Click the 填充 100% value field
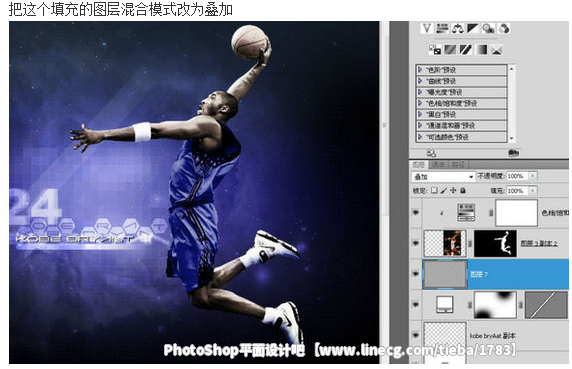The width and height of the screenshot is (572, 369). click(517, 191)
